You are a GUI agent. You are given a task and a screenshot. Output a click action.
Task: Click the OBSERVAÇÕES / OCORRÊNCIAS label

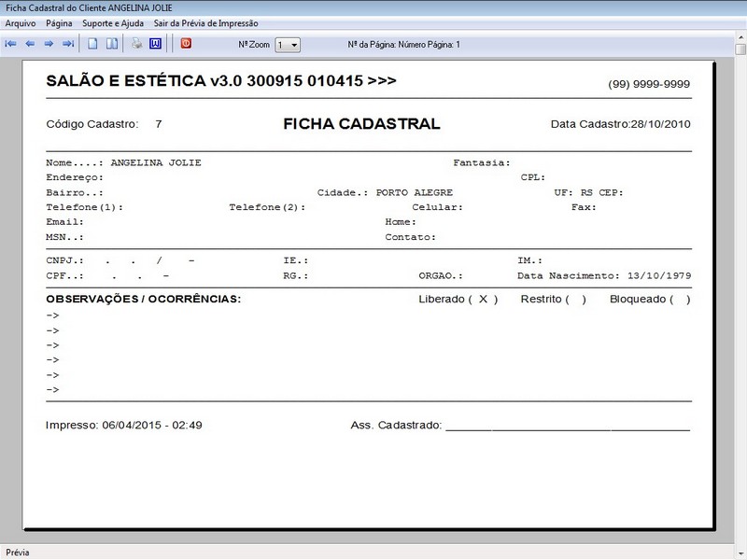(x=144, y=299)
